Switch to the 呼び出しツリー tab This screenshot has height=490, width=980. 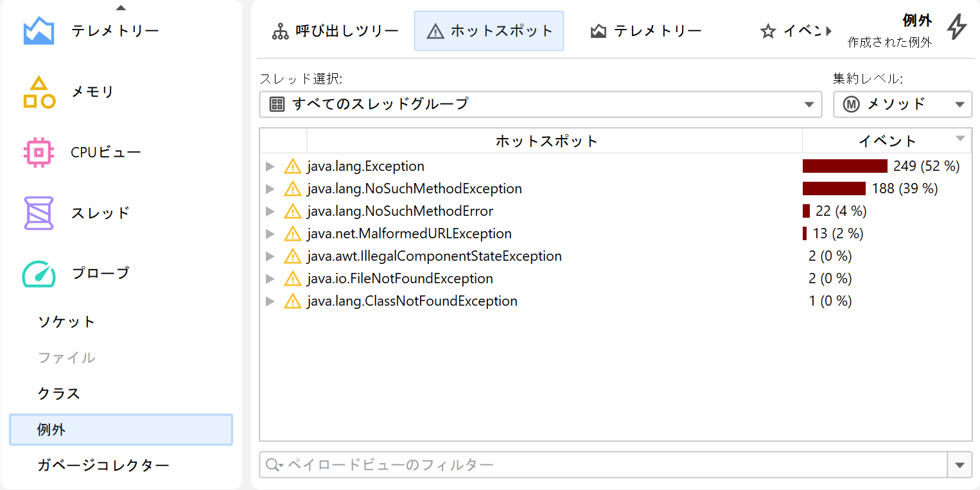(x=335, y=31)
